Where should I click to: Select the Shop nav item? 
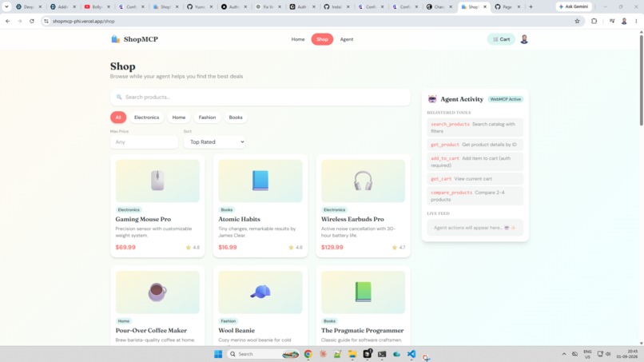pos(322,39)
